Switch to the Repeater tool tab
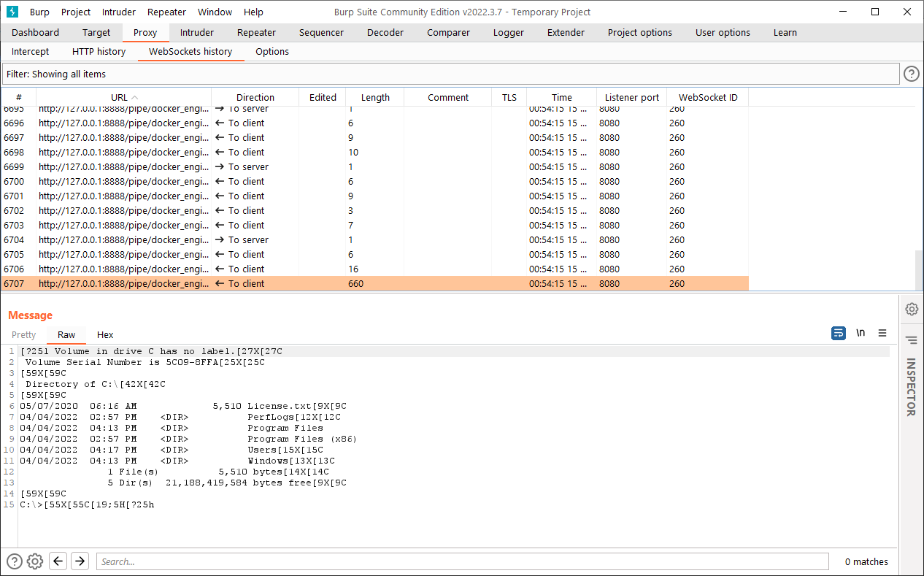924x576 pixels. point(256,32)
